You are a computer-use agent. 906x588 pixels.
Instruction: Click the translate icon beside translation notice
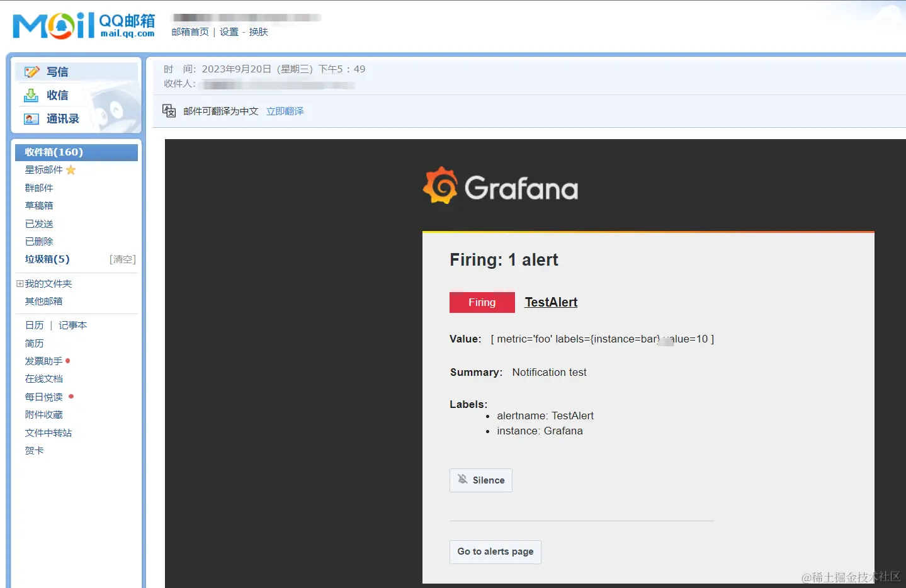click(169, 111)
